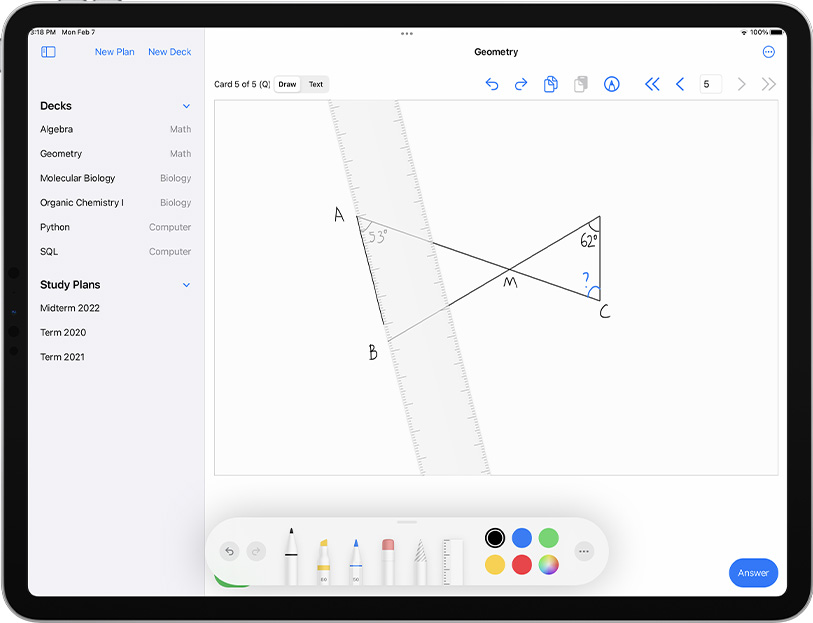The width and height of the screenshot is (813, 623).
Task: Click the New Deck link
Action: (x=169, y=52)
